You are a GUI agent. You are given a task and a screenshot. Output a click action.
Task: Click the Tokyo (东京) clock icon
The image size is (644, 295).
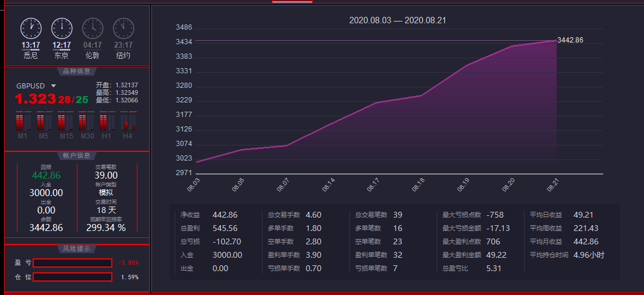point(62,28)
